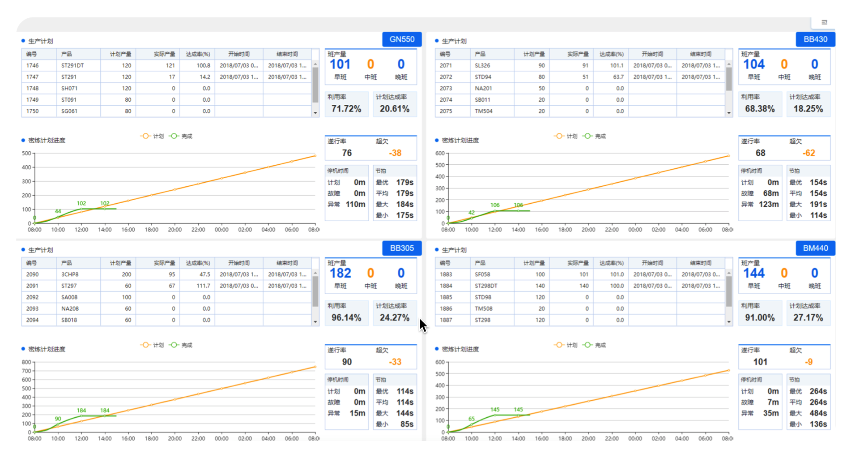Click scroll-up arrow in BB430 plan table

pos(729,64)
